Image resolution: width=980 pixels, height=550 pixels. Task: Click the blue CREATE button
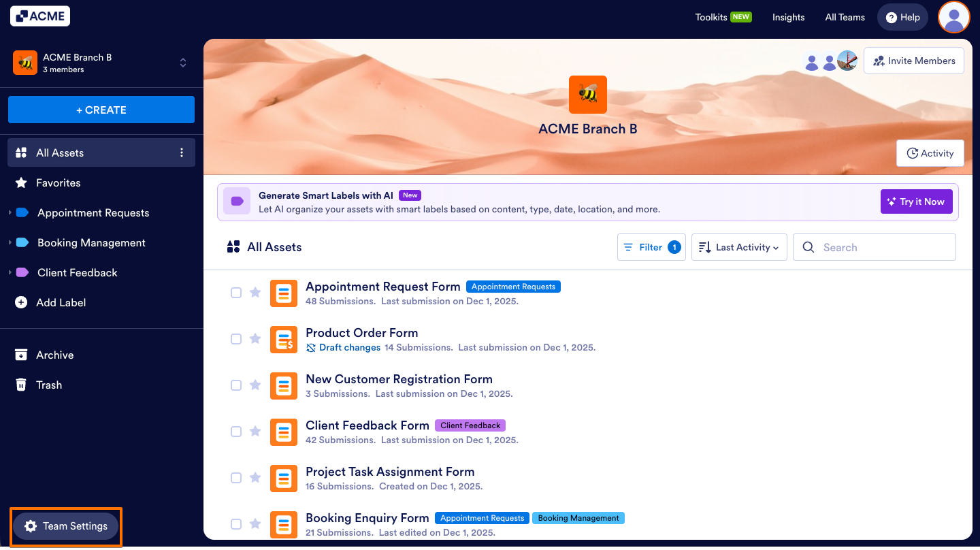(x=101, y=110)
